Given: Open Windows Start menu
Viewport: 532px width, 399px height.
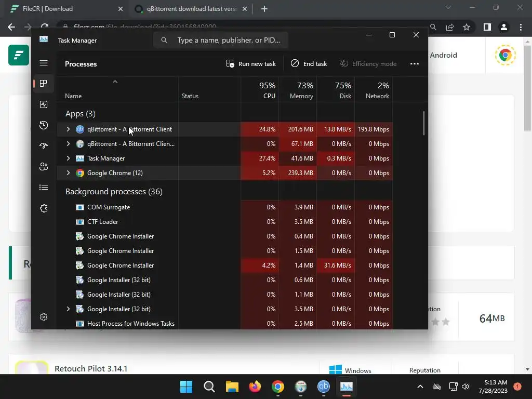Looking at the screenshot, I should 186,387.
